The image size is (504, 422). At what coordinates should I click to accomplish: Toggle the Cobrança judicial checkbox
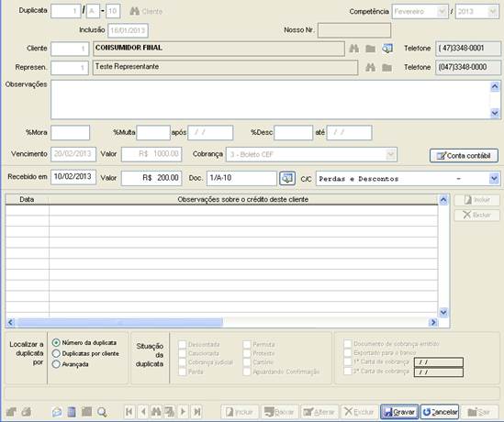click(x=183, y=362)
